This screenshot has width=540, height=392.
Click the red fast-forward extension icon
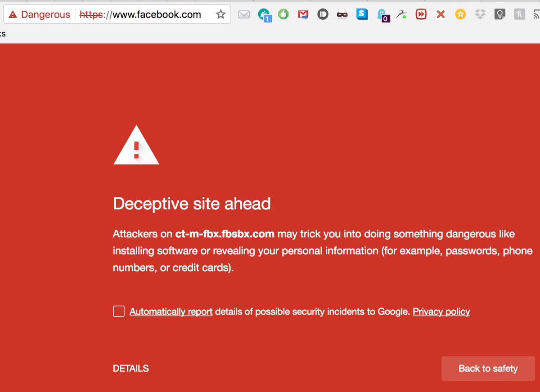pos(421,14)
